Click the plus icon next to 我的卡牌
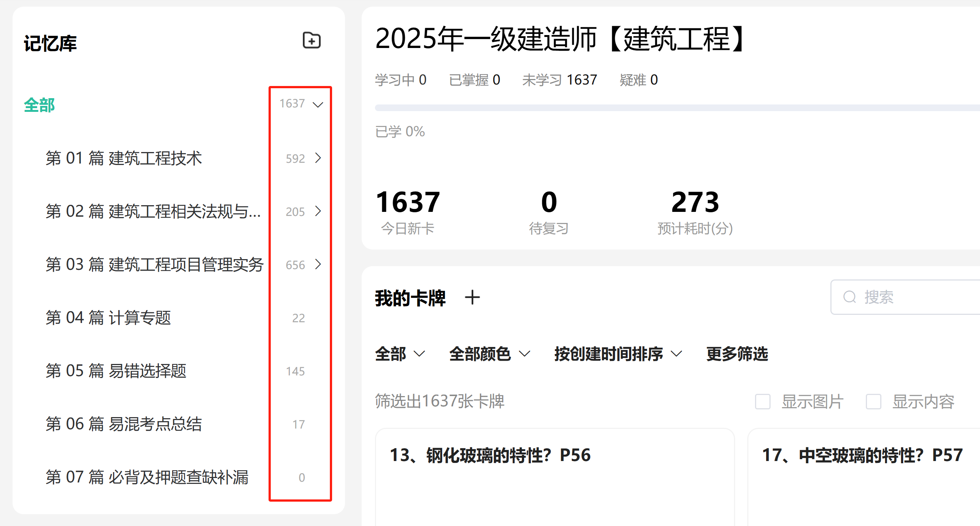 click(x=472, y=298)
